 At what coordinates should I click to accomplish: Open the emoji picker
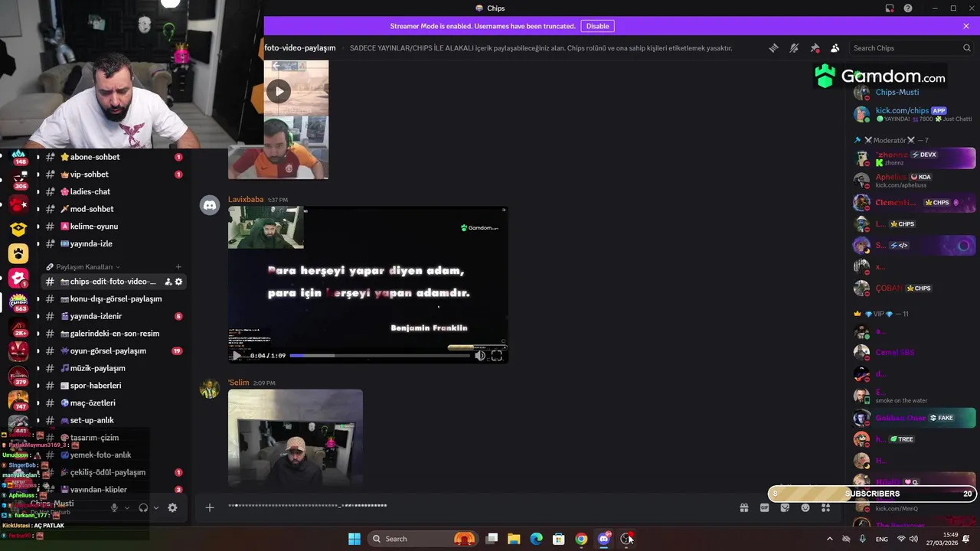(x=805, y=507)
